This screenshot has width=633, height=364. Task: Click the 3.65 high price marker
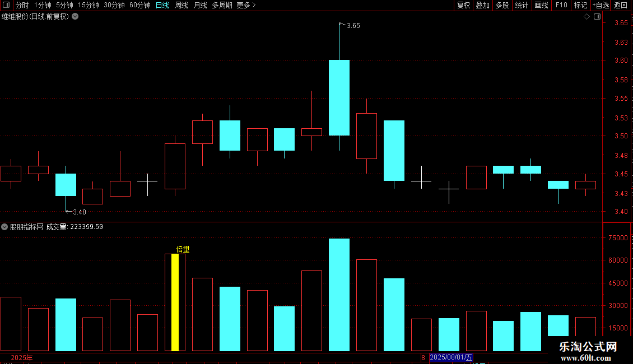(353, 26)
